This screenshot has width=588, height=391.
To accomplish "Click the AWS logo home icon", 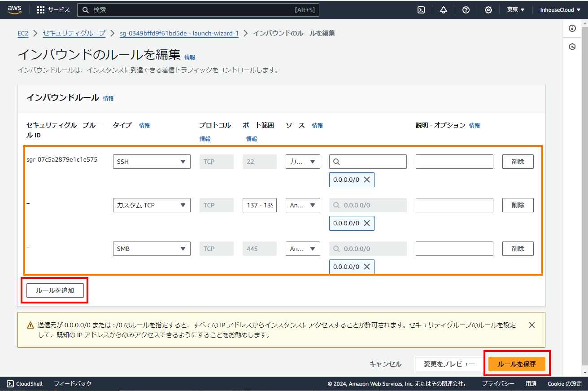I will click(x=15, y=10).
